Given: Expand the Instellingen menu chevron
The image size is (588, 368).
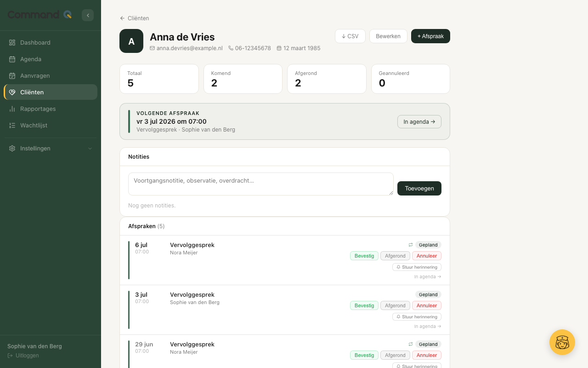Looking at the screenshot, I should click(90, 148).
